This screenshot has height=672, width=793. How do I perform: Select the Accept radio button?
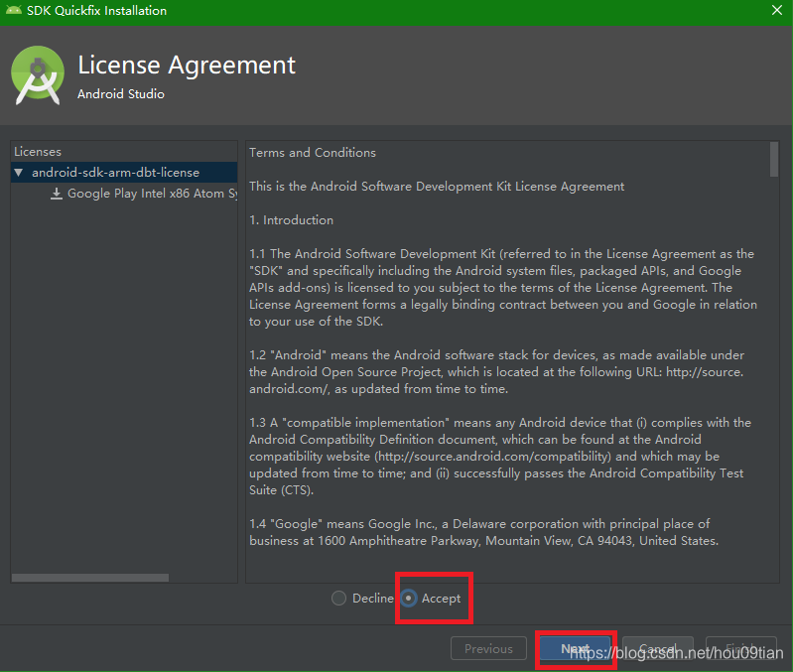point(409,599)
